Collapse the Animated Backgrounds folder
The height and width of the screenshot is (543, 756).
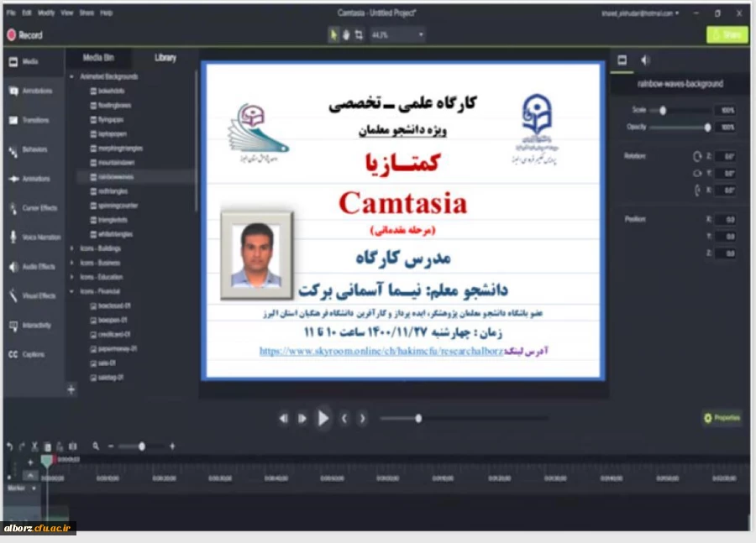(x=76, y=76)
